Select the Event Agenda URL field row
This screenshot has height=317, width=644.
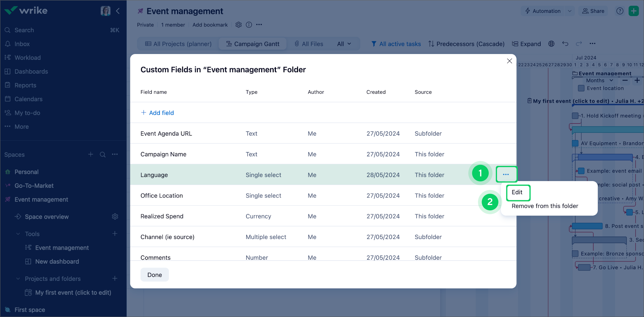[323, 133]
